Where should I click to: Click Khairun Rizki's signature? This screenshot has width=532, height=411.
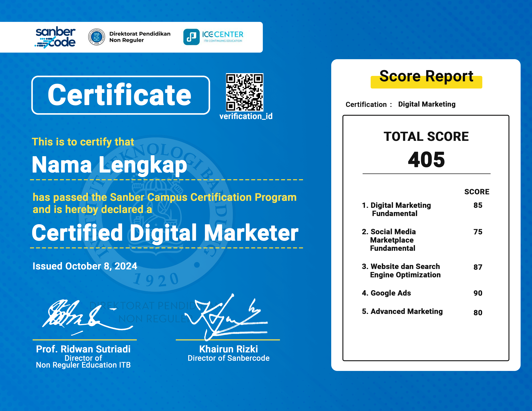pyautogui.click(x=226, y=317)
